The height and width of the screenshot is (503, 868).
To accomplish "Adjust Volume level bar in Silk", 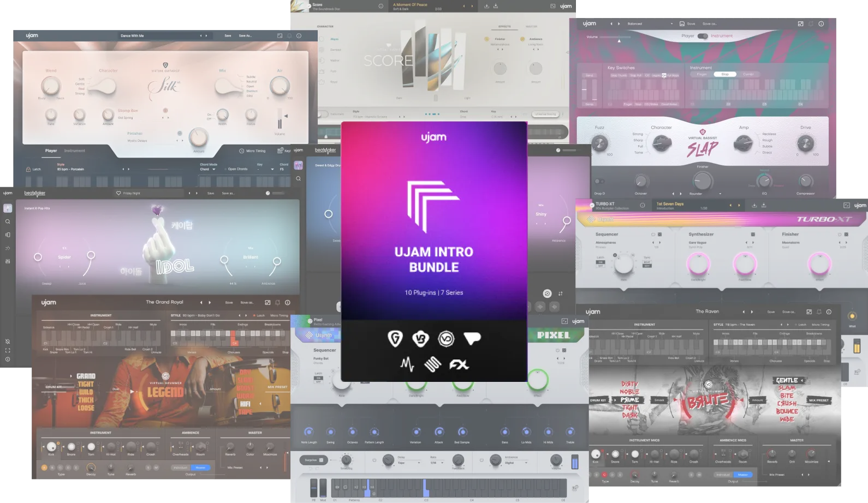I will [x=280, y=119].
